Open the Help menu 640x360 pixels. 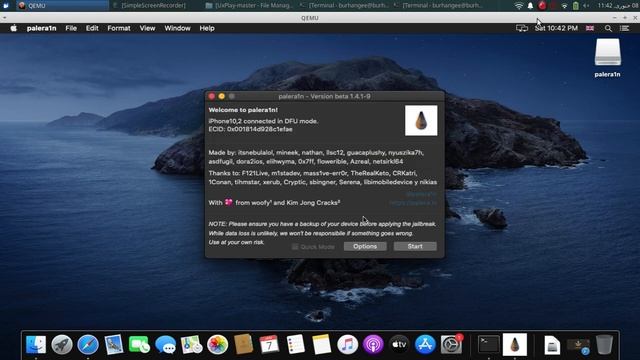point(207,28)
